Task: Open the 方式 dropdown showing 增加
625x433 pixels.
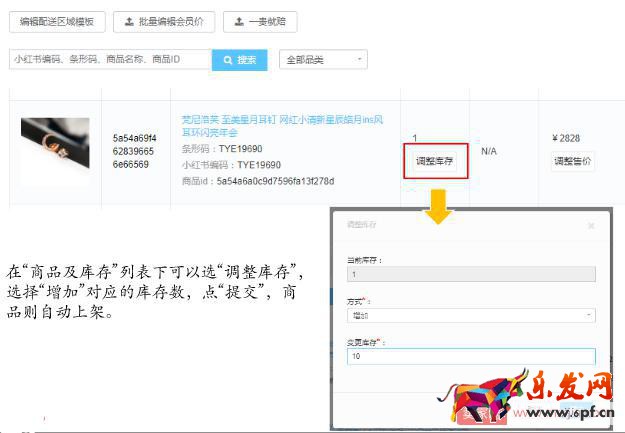Action: tap(471, 315)
